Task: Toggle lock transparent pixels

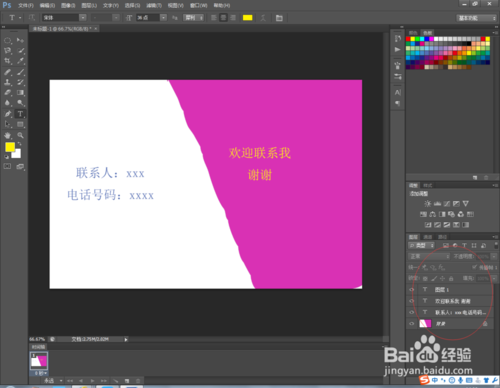Action: (x=425, y=278)
